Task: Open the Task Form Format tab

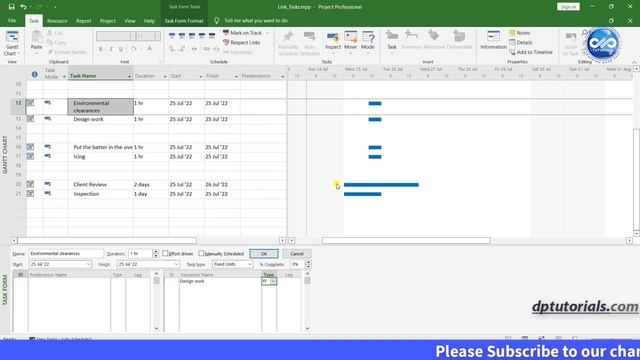Action: coord(184,21)
